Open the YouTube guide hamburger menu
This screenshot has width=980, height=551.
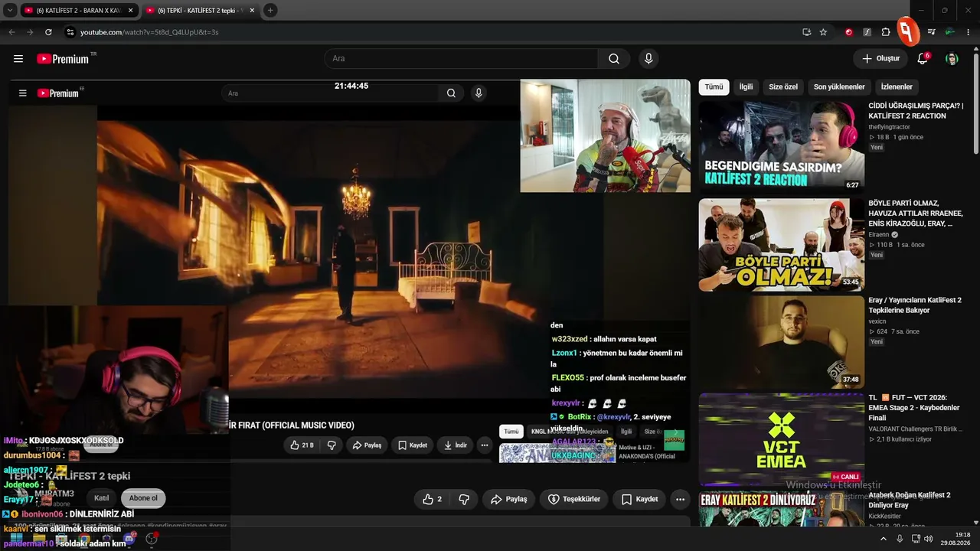[x=18, y=59]
